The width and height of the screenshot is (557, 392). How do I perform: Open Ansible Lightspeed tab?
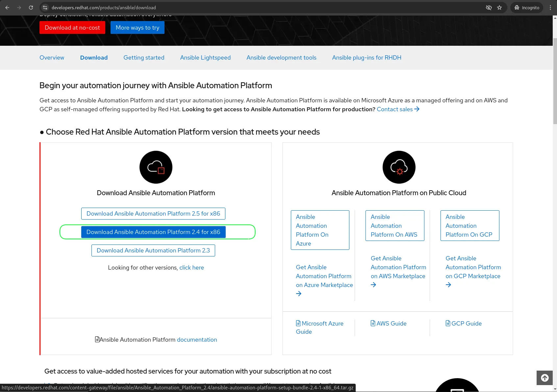coord(205,58)
